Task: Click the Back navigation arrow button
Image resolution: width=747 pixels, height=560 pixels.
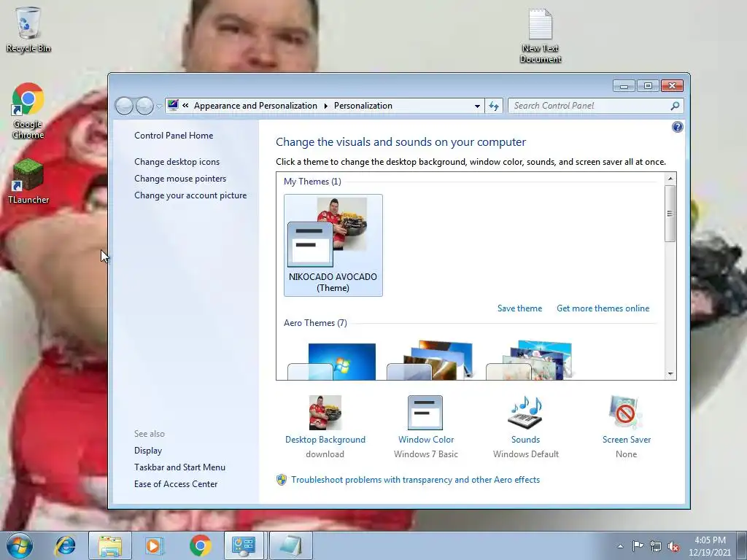Action: pos(124,106)
